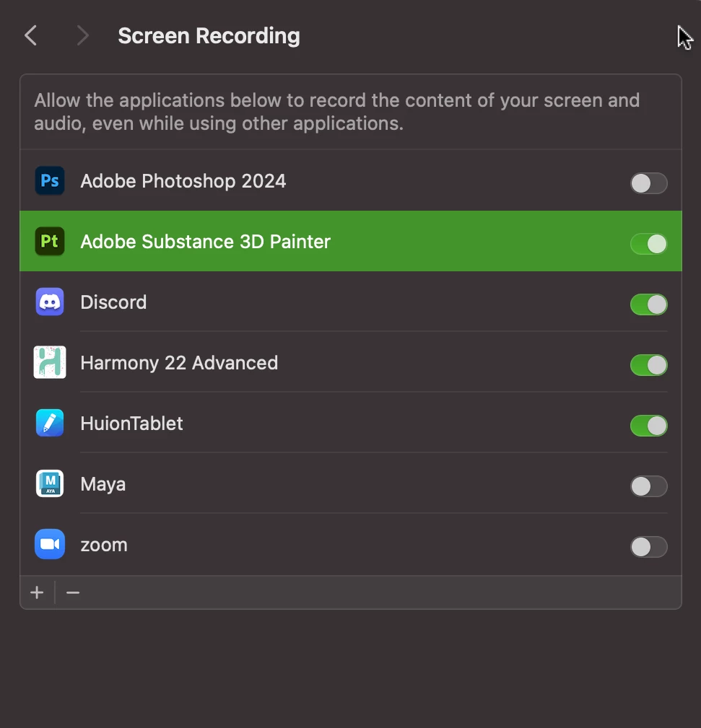Select the Harmony 22 Advanced label

[x=179, y=363]
